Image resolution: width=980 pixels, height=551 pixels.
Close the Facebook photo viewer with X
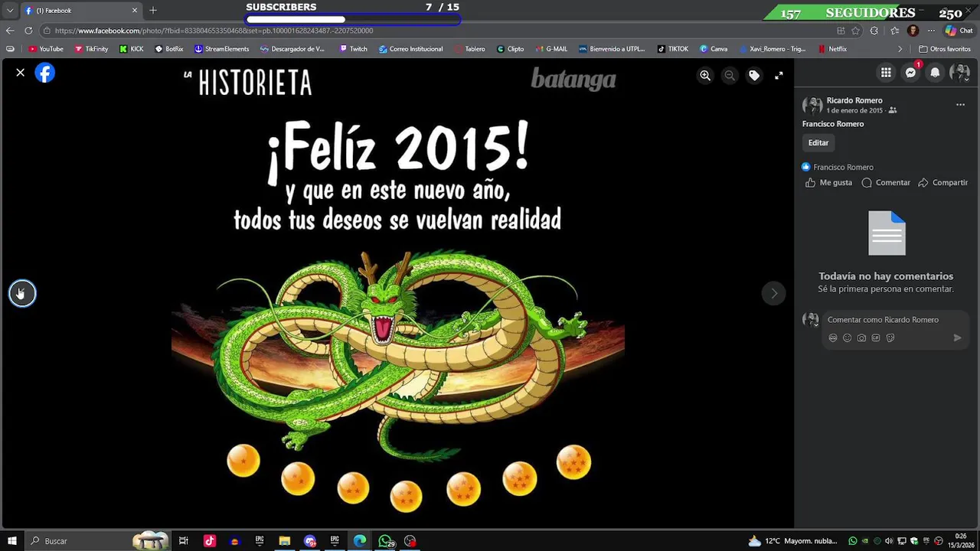21,73
